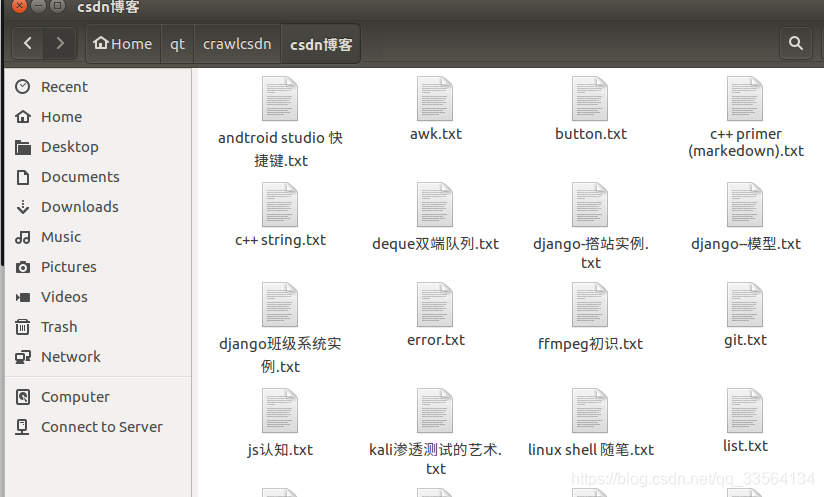Viewport: 824px width, 497px height.
Task: Click the Desktop folder icon in sidebar
Action: [x=23, y=147]
